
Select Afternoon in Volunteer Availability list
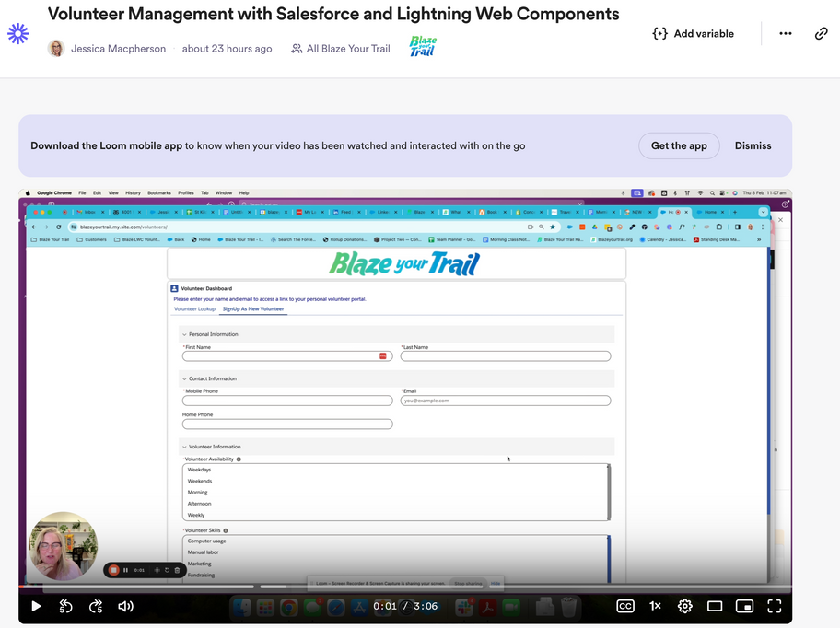pos(199,504)
